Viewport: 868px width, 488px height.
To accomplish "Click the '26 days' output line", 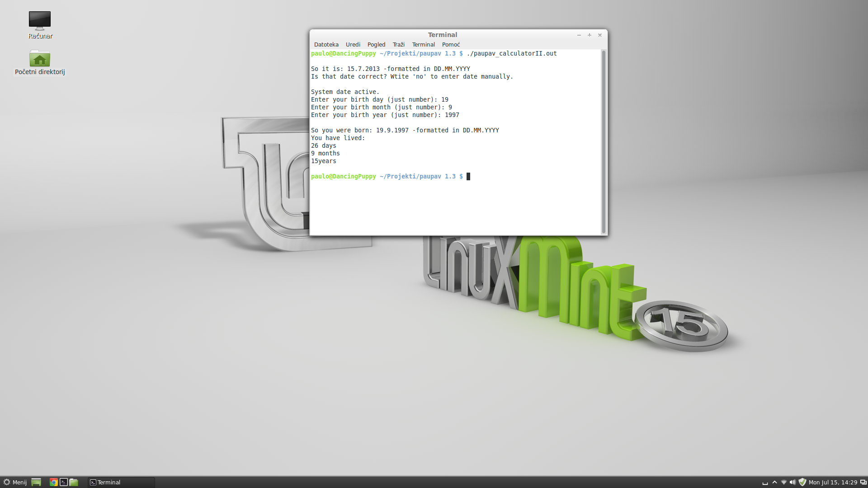I will (x=323, y=145).
